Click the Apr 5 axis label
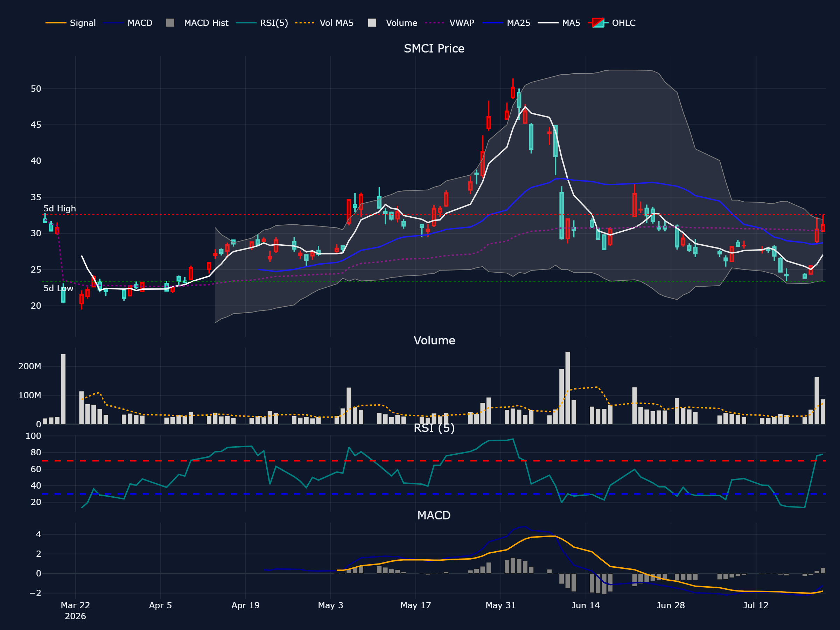840x630 pixels. (160, 605)
